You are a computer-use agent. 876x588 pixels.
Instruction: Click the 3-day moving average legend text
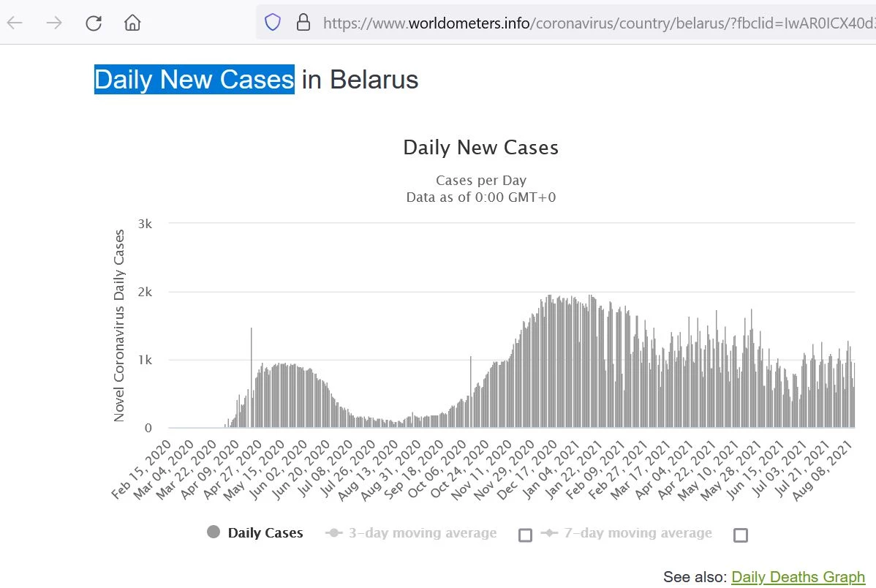pos(423,532)
